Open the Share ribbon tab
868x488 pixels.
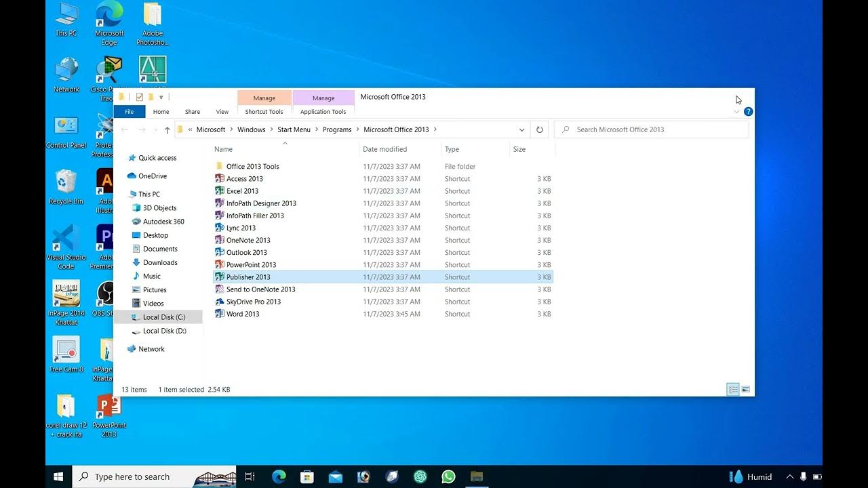(193, 112)
